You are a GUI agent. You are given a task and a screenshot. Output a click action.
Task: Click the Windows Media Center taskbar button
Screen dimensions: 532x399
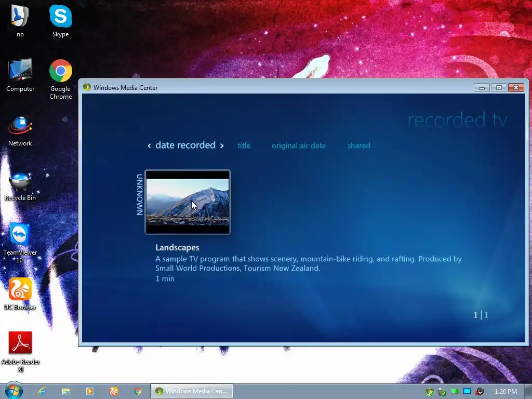(x=192, y=391)
